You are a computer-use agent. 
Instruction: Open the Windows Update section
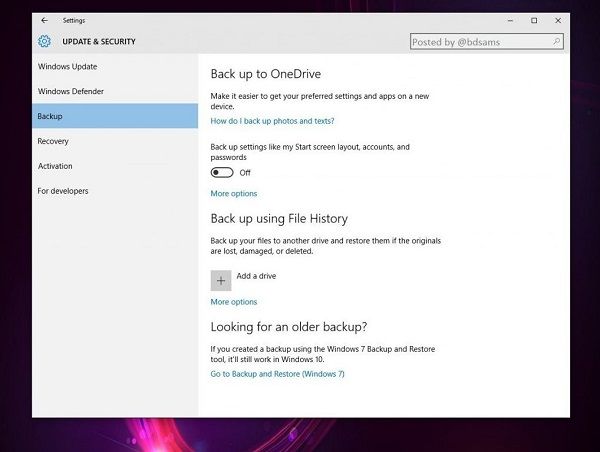(115, 67)
